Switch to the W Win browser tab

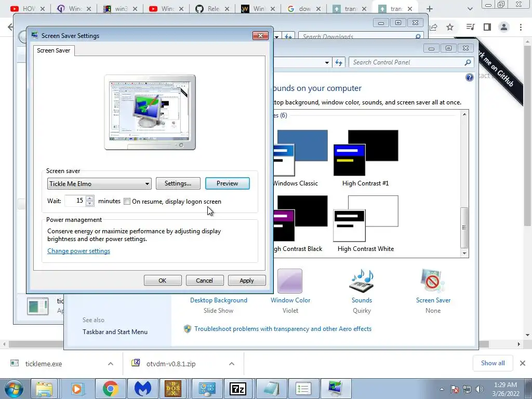tap(259, 9)
